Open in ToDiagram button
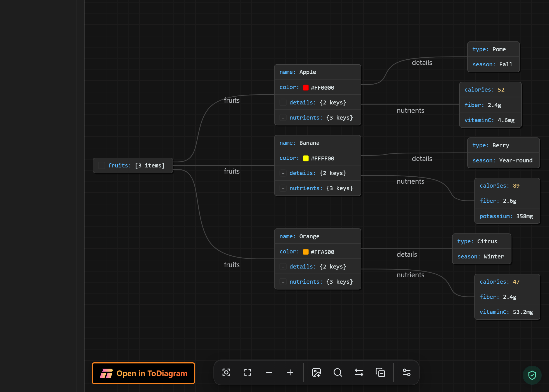The width and height of the screenshot is (549, 392). [x=143, y=373]
